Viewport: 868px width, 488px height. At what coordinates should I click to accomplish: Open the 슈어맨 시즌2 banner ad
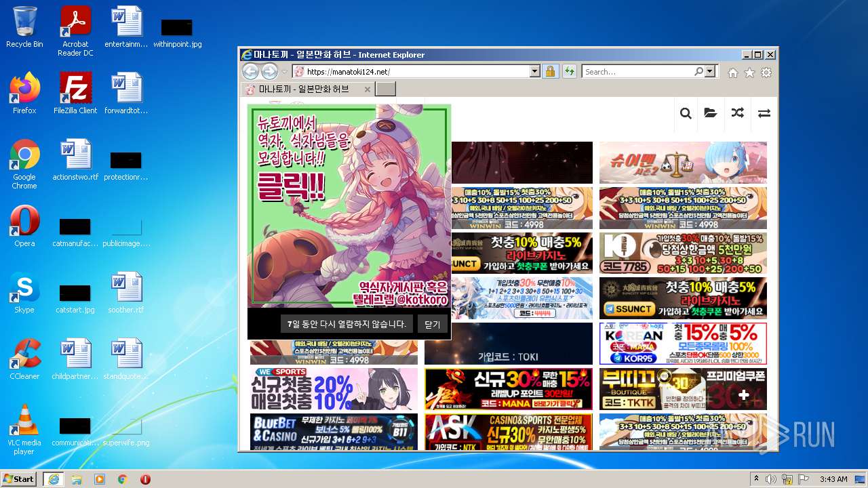coord(683,163)
